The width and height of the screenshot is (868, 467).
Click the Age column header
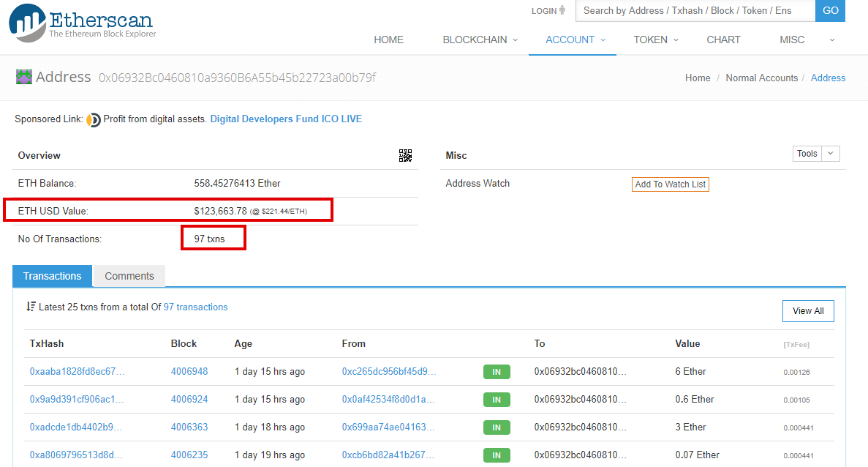(243, 344)
